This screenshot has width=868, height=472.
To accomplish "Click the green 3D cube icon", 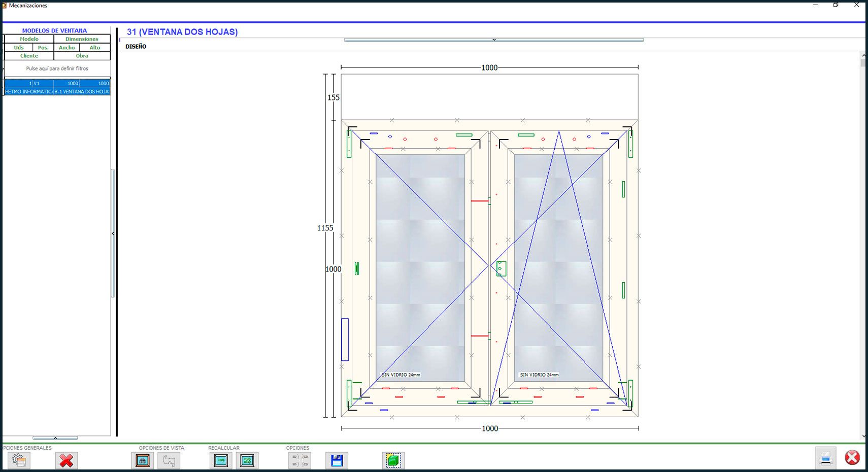I will coord(393,460).
